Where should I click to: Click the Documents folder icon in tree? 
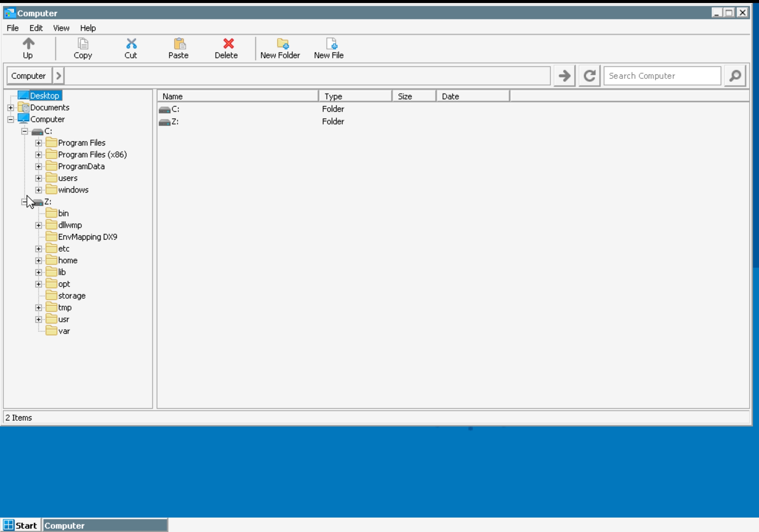tap(23, 108)
